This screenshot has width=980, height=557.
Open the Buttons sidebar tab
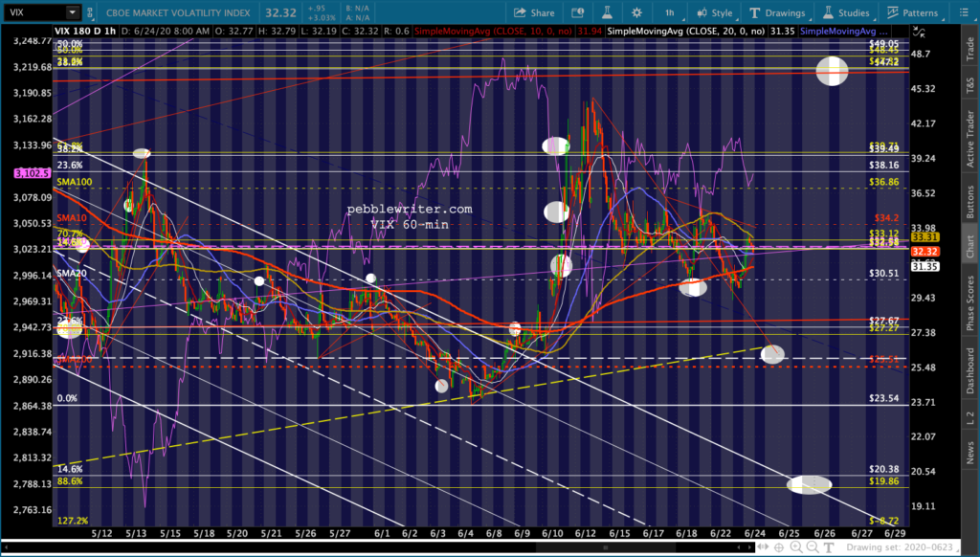coord(970,201)
